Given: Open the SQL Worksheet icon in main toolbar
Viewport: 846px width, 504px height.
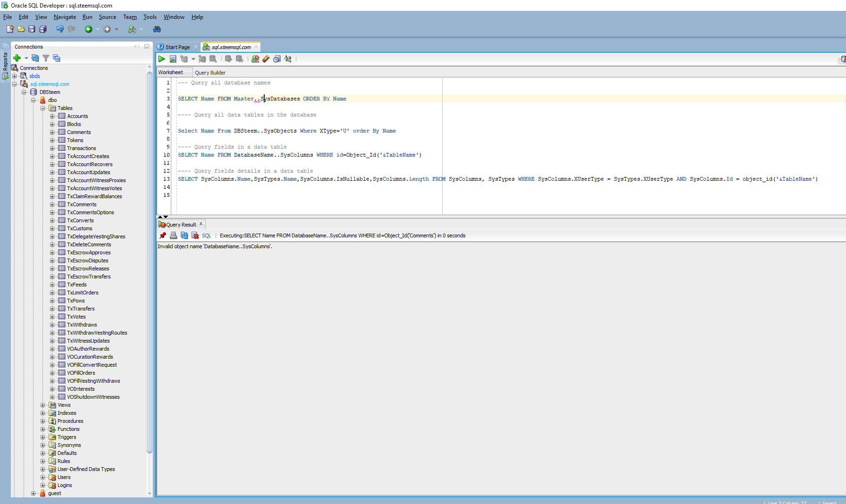Looking at the screenshot, I should (x=132, y=29).
